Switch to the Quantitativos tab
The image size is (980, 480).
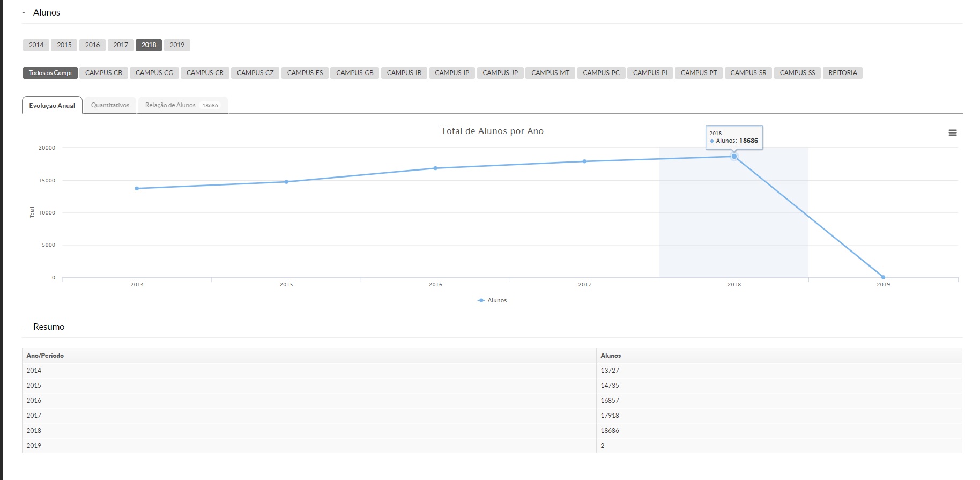[x=110, y=105]
